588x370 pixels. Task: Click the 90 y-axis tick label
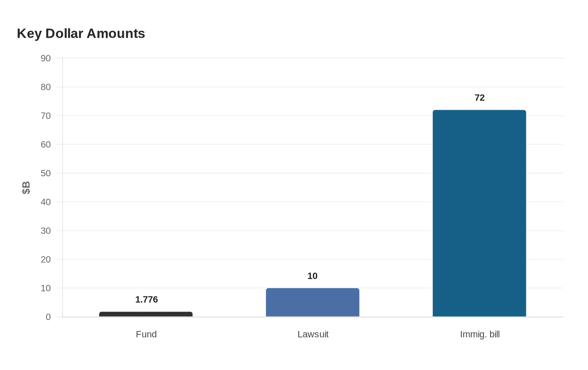(46, 58)
